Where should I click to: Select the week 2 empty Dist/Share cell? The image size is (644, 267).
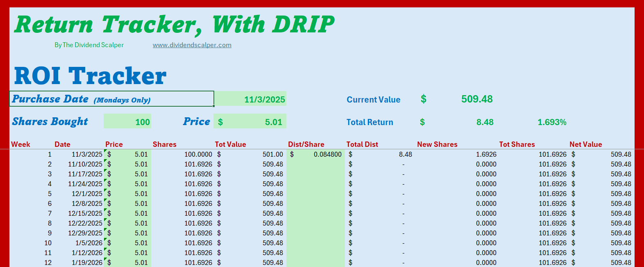pos(315,164)
